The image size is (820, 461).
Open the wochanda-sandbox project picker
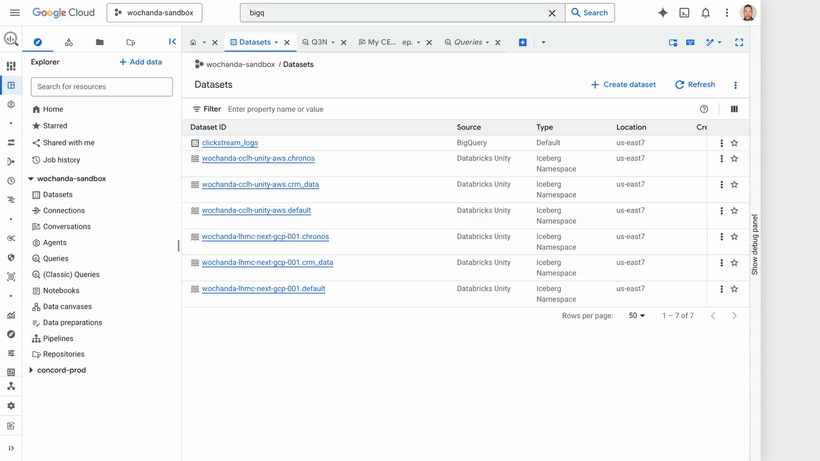click(x=154, y=13)
